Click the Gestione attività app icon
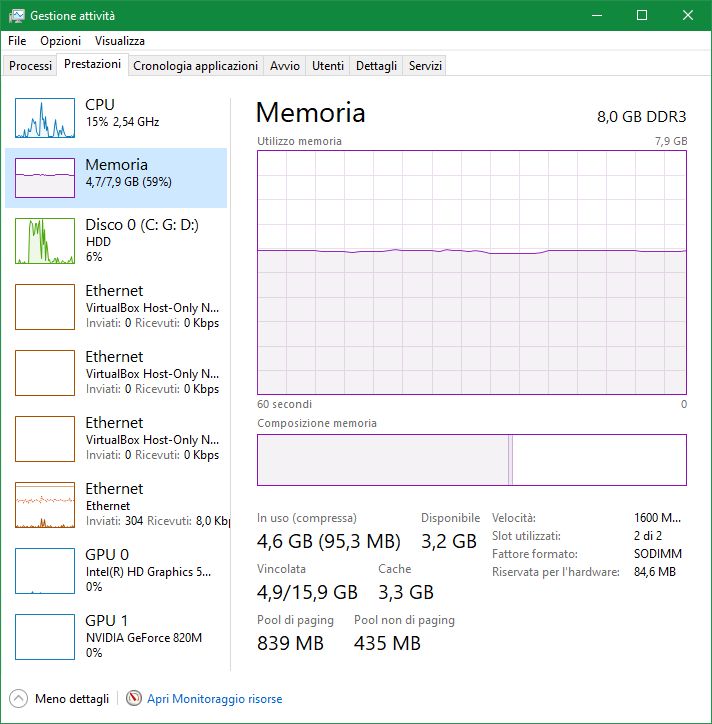This screenshot has height=724, width=712. coord(17,16)
